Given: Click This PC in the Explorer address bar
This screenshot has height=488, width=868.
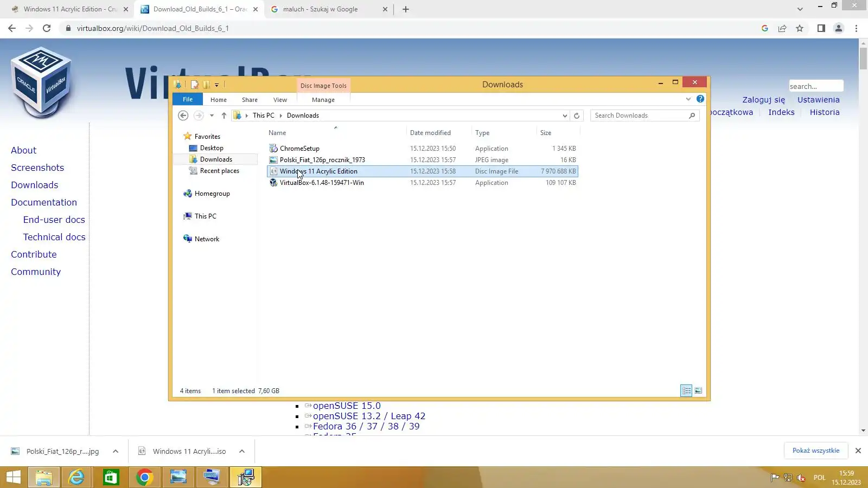Looking at the screenshot, I should point(264,115).
